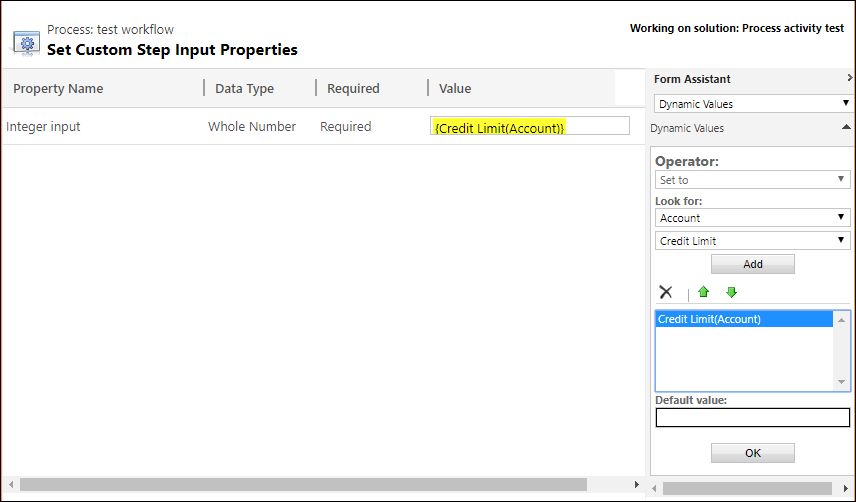The image size is (856, 502).
Task: Expand Form Assistant pane using the arrow
Action: (849, 78)
